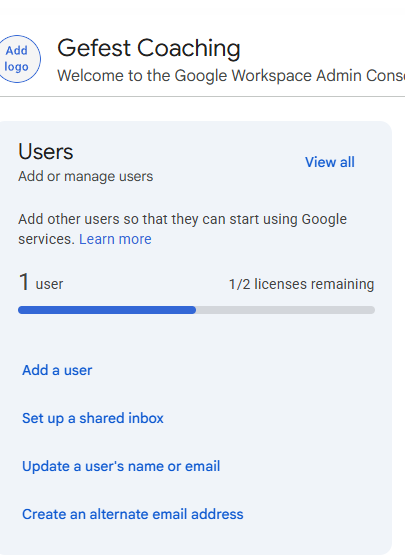Image resolution: width=405 pixels, height=557 pixels.
Task: Click the Users card heading
Action: [x=46, y=152]
